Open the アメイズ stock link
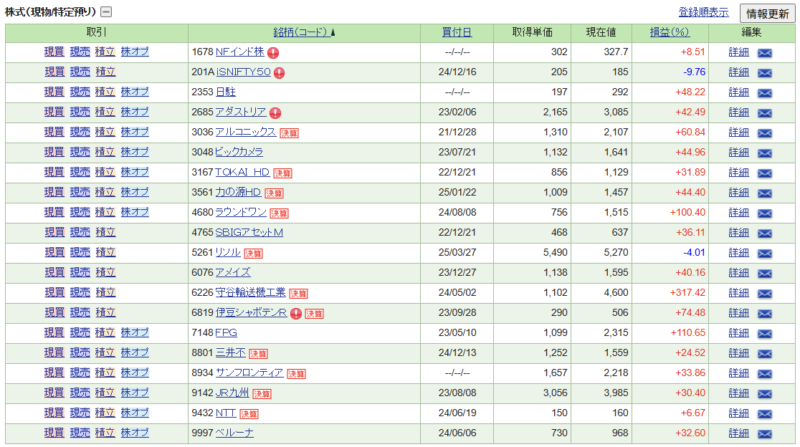Image resolution: width=800 pixels, height=447 pixels. [x=233, y=272]
